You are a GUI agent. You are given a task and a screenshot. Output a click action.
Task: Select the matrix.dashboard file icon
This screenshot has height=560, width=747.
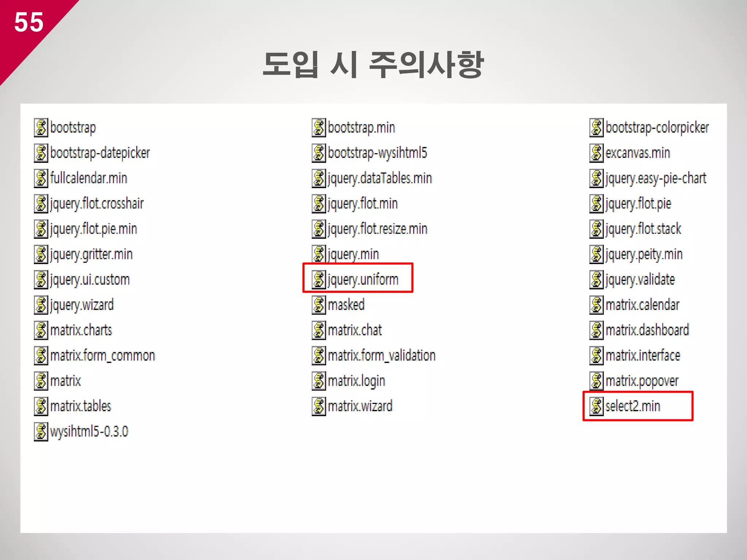(x=596, y=330)
